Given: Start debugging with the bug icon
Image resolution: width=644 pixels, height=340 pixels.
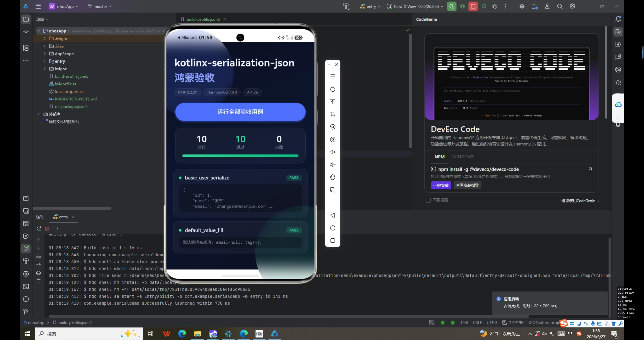Looking at the screenshot, I should [x=462, y=6].
